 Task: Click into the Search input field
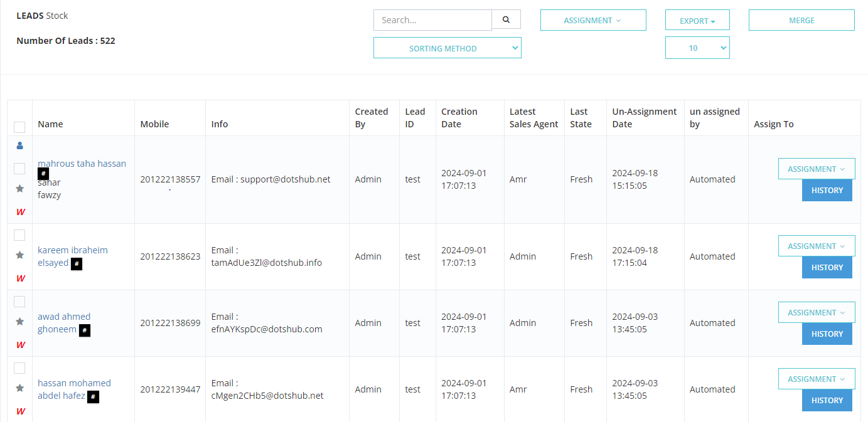click(432, 20)
